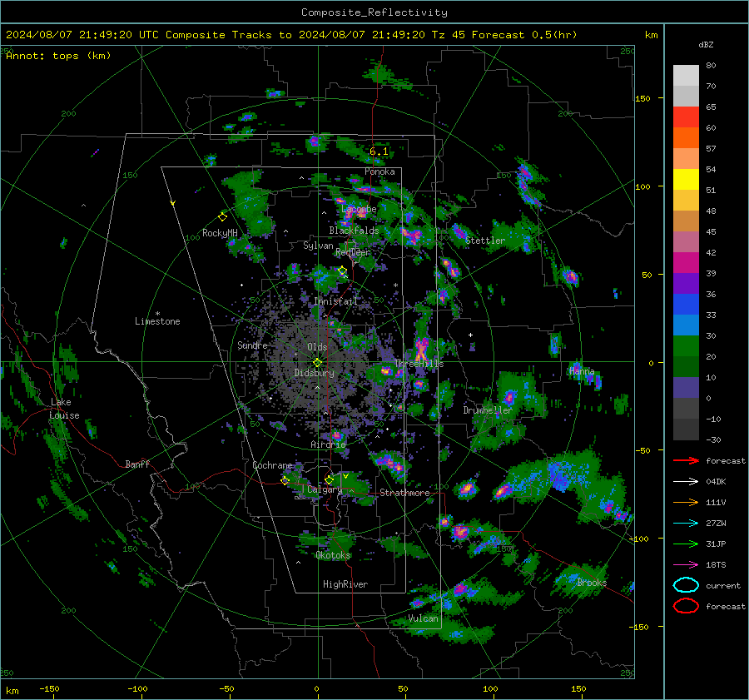Click the yellow diamond marker at RedDeer

342,271
